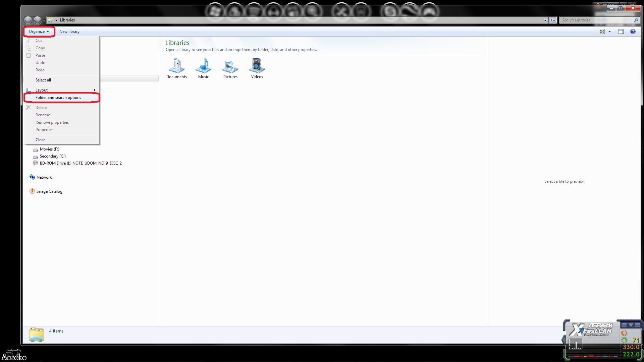The width and height of the screenshot is (644, 362).
Task: Toggle the preview pane button
Action: coord(621,32)
